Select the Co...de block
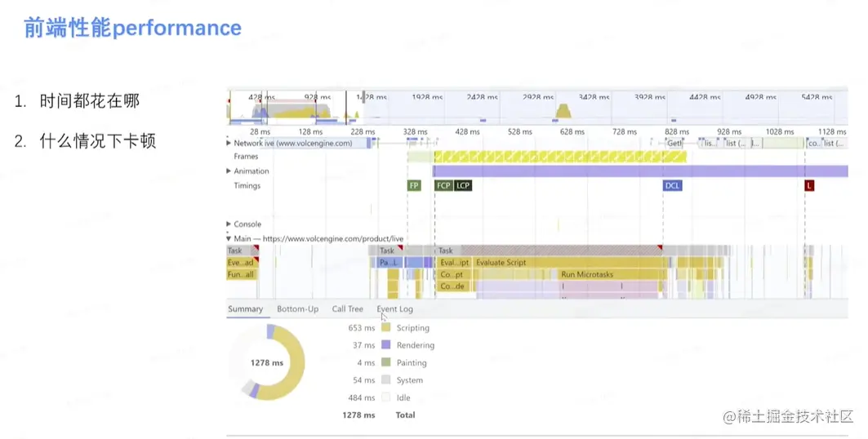 pos(454,286)
